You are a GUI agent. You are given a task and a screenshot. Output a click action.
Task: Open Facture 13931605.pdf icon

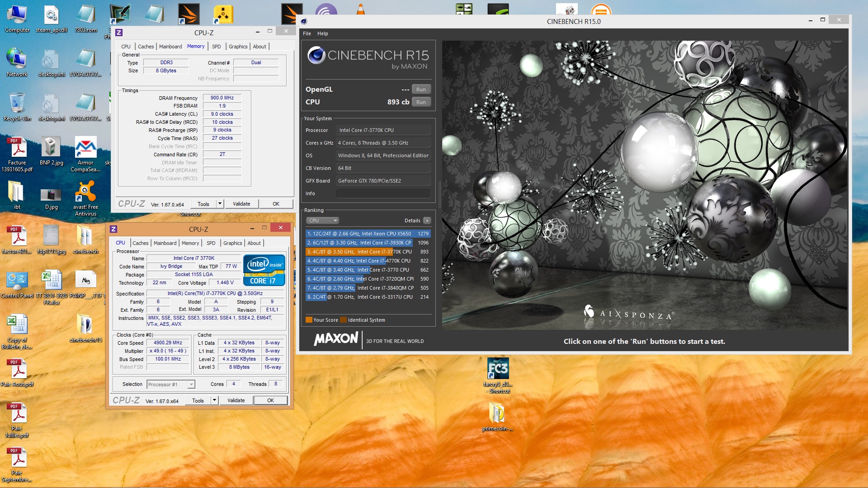(17, 154)
